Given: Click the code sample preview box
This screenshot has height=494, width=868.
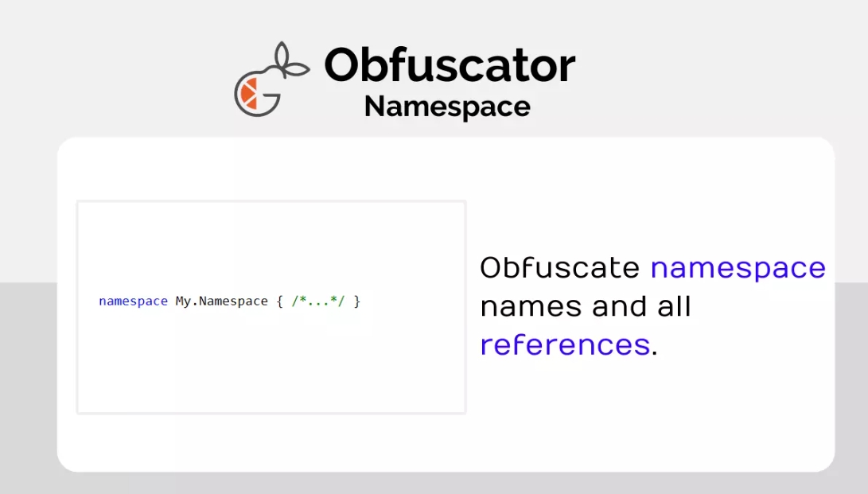Looking at the screenshot, I should [x=271, y=307].
